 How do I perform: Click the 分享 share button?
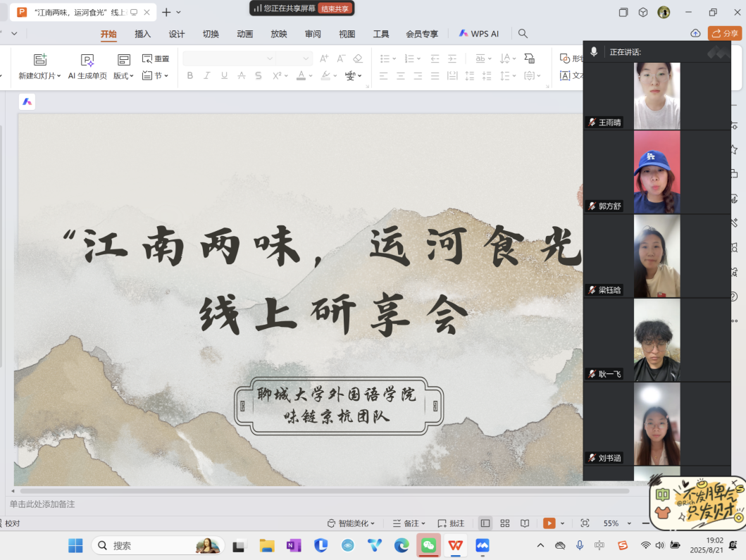[725, 33]
